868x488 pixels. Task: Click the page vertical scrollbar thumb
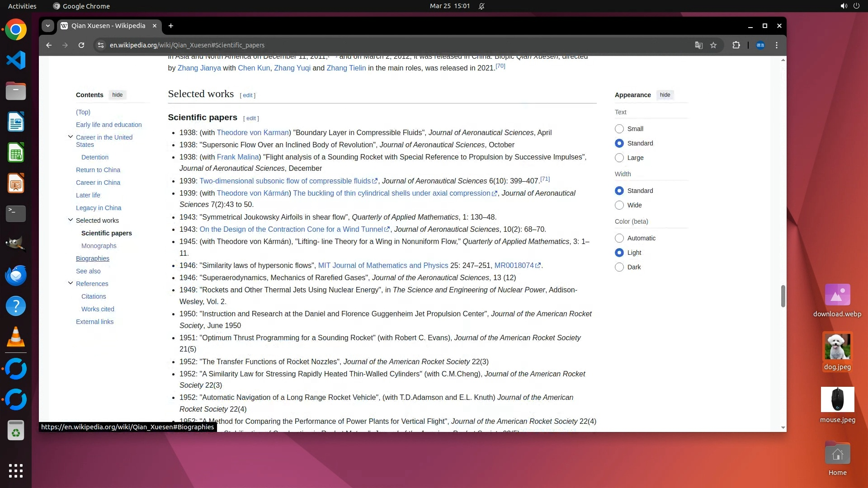pos(783,296)
